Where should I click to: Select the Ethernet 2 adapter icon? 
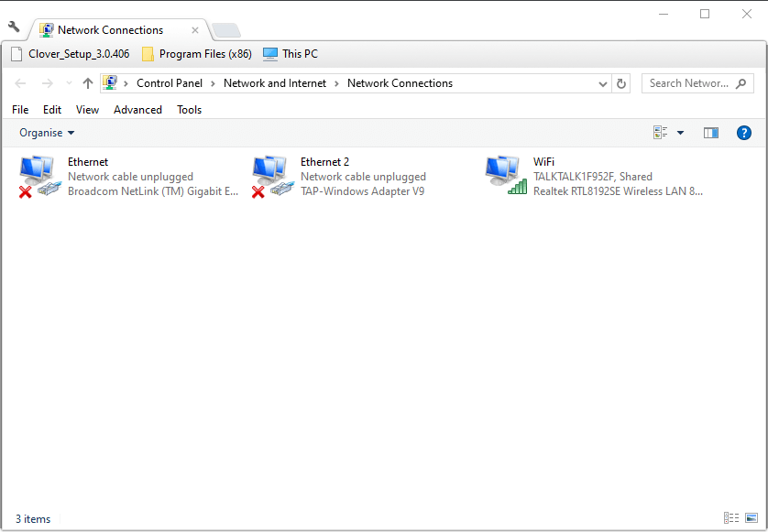point(273,176)
